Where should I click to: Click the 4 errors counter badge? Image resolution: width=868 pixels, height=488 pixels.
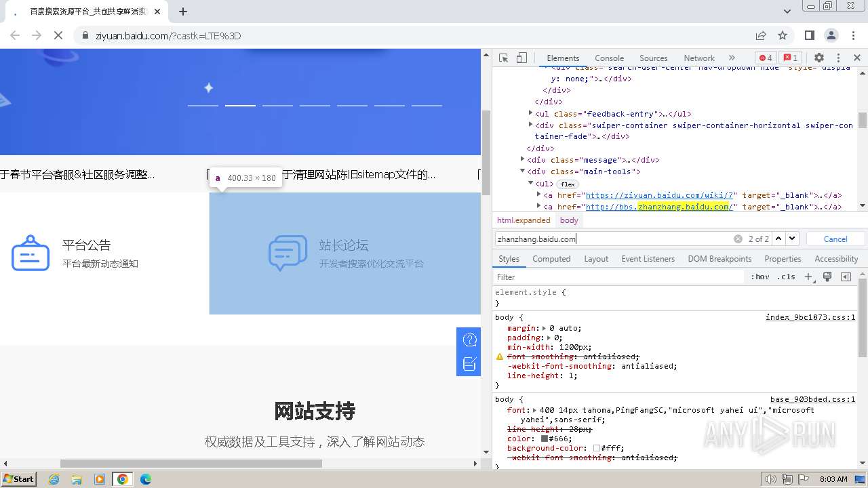tap(766, 58)
